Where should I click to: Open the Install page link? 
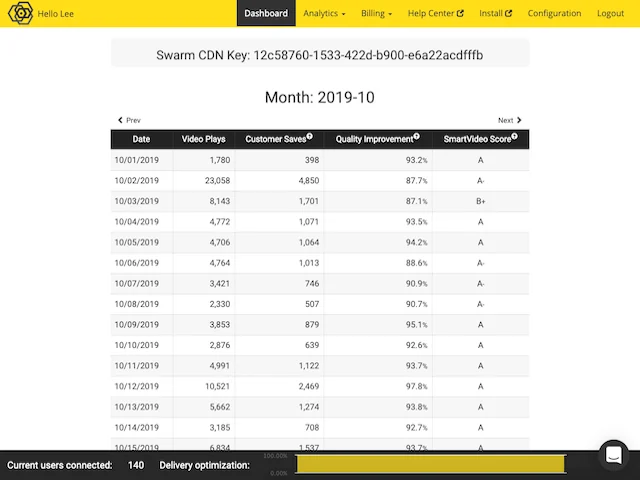point(496,13)
